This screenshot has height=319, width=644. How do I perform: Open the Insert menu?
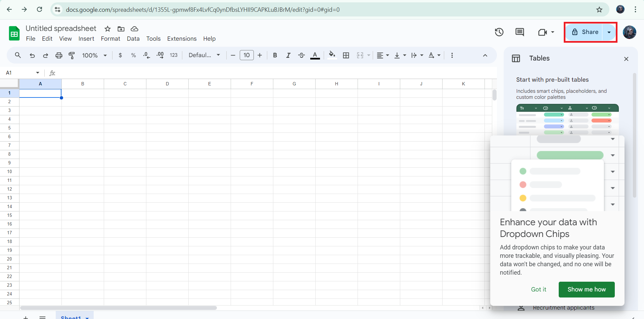pos(86,39)
